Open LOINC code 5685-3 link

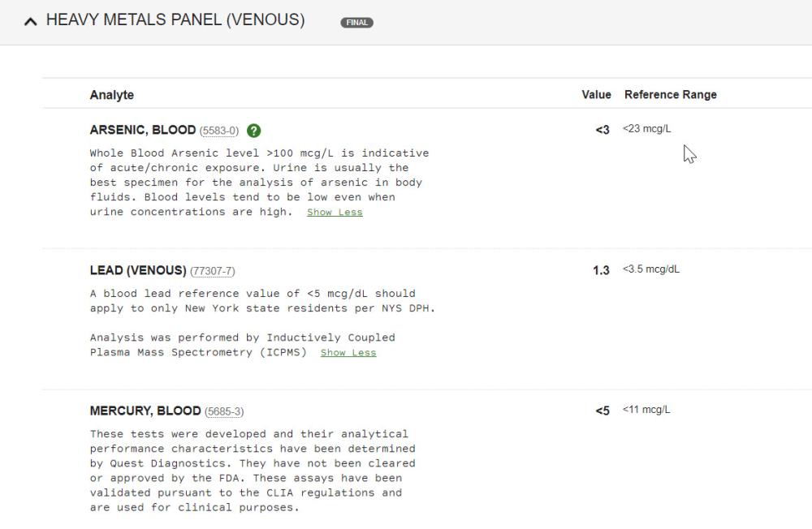[224, 411]
